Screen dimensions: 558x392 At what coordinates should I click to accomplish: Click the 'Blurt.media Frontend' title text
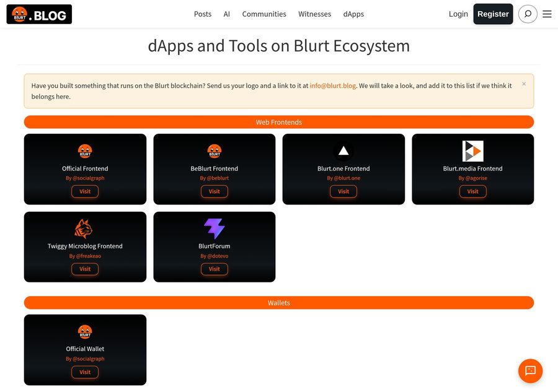[472, 168]
